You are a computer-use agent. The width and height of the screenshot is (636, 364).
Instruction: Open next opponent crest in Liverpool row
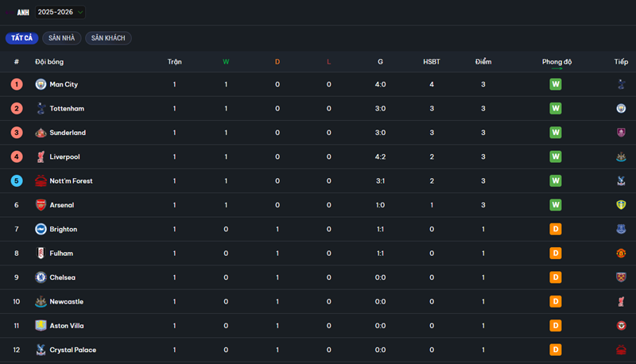point(621,157)
